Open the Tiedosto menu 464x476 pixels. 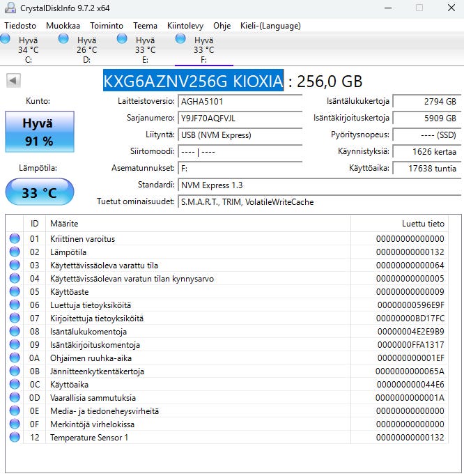pos(20,26)
